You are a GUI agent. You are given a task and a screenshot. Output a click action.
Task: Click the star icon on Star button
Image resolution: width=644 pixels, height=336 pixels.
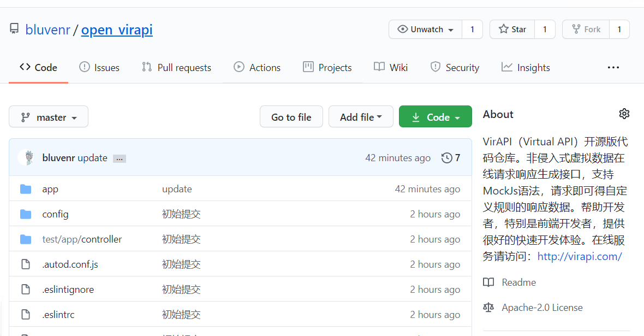(x=503, y=29)
